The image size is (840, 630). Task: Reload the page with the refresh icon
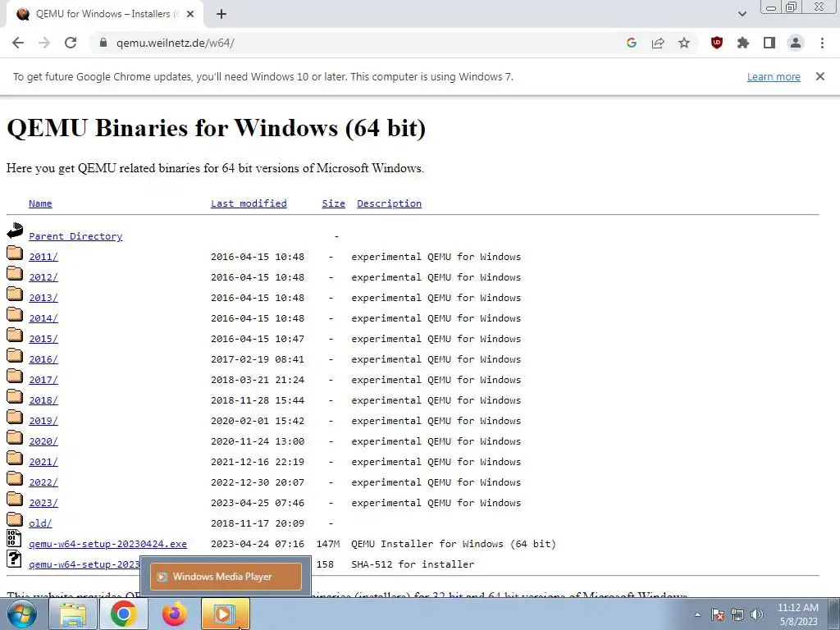coord(71,43)
